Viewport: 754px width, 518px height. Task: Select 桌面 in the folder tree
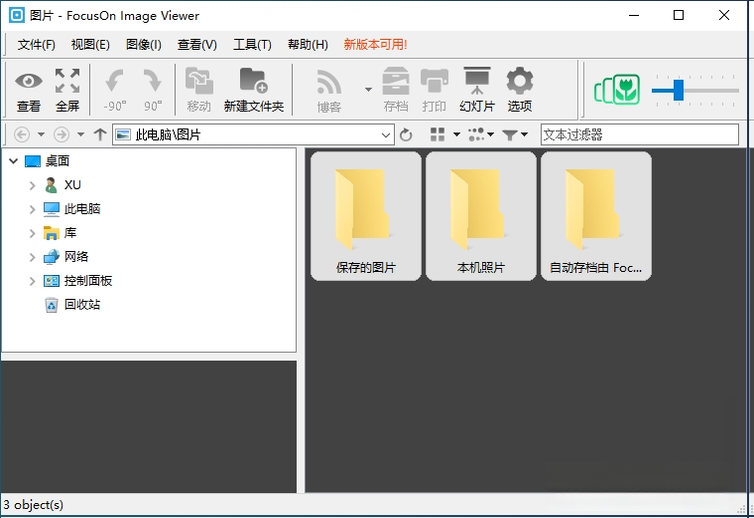click(57, 161)
